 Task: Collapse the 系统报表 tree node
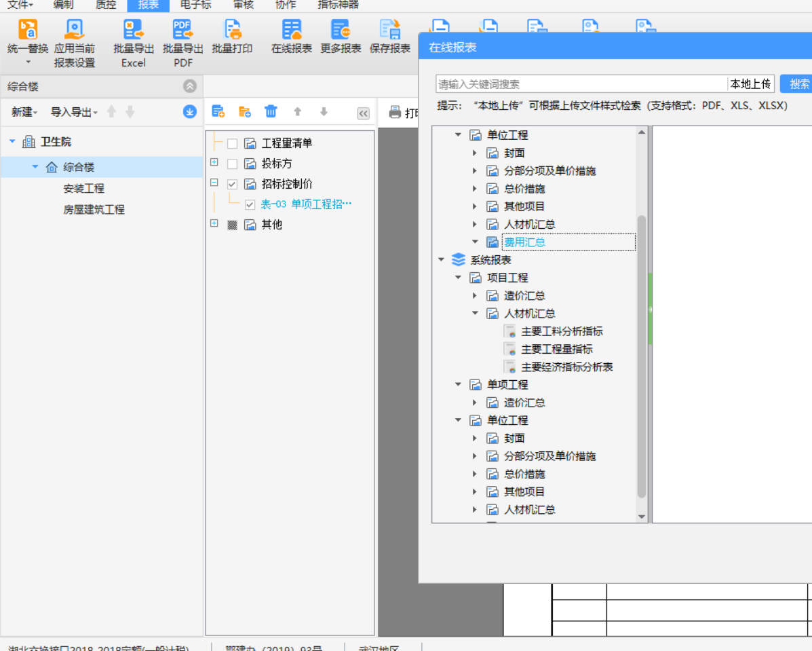click(x=441, y=260)
